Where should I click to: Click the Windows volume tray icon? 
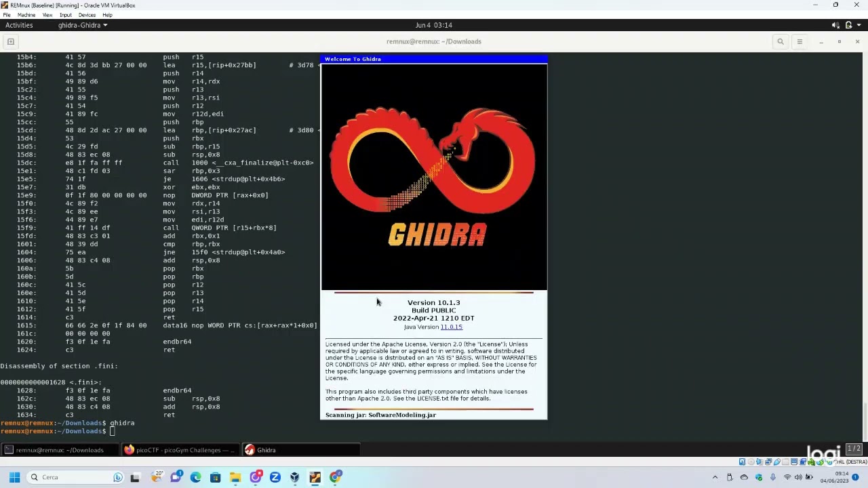click(x=797, y=477)
